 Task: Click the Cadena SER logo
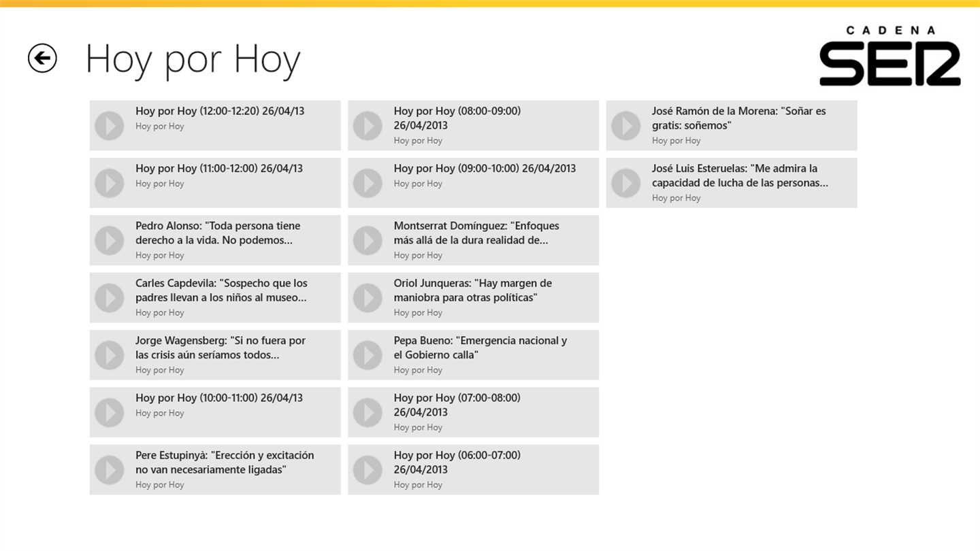tap(889, 56)
